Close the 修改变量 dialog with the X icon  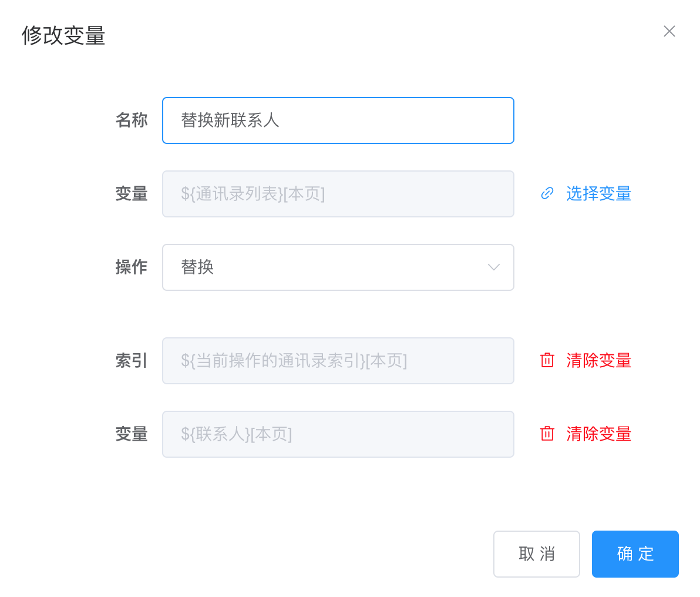pyautogui.click(x=669, y=31)
